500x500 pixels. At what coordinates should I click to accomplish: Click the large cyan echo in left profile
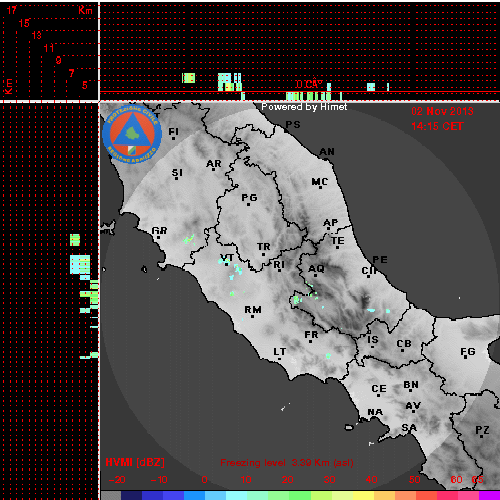[x=80, y=264]
